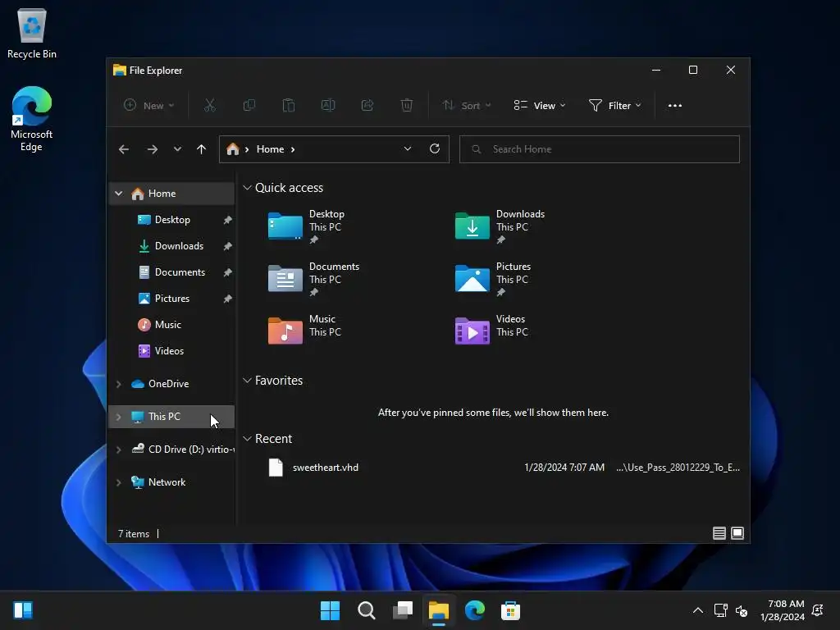Expand the This PC tree node
840x630 pixels.
pos(118,416)
